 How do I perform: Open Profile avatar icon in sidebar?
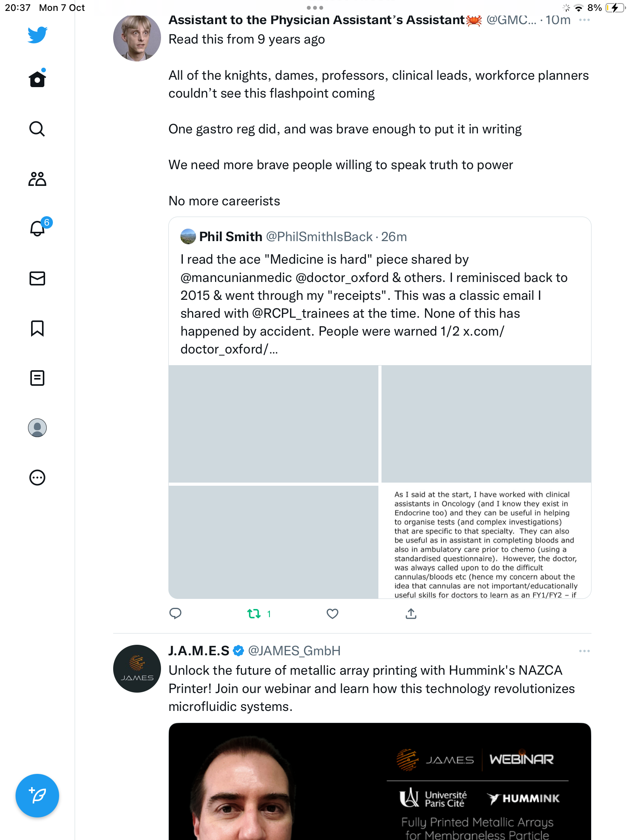tap(37, 428)
